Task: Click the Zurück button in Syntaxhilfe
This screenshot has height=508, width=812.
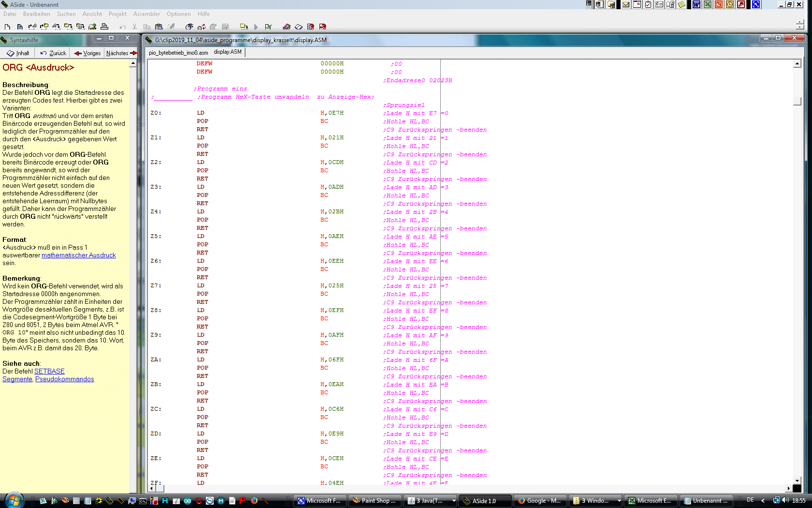Action: 53,53
